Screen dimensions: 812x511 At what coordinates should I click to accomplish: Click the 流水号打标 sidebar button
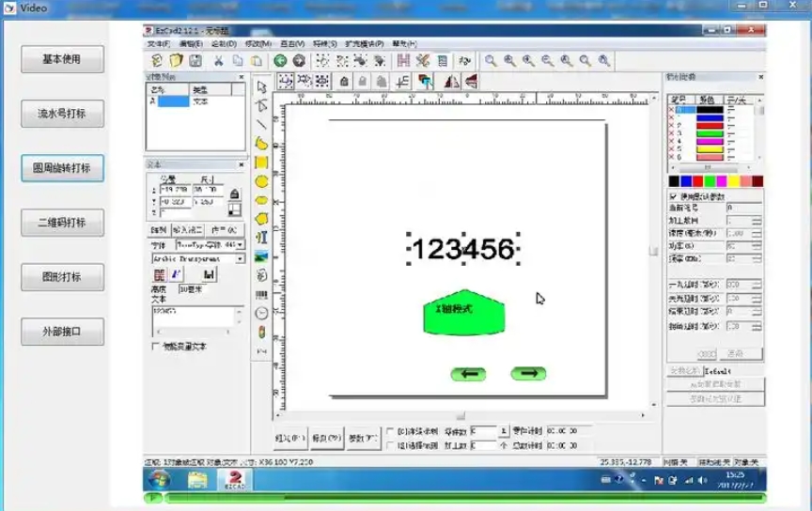pos(62,114)
